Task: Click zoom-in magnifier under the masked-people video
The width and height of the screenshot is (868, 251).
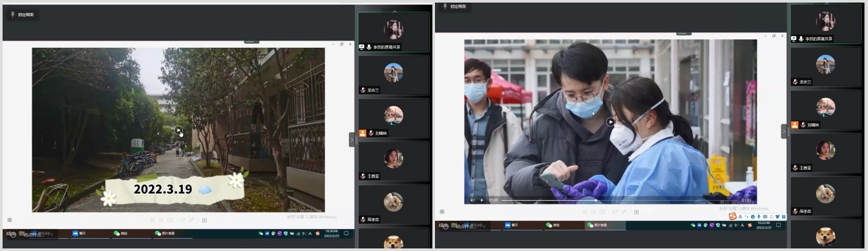Action: (584, 212)
